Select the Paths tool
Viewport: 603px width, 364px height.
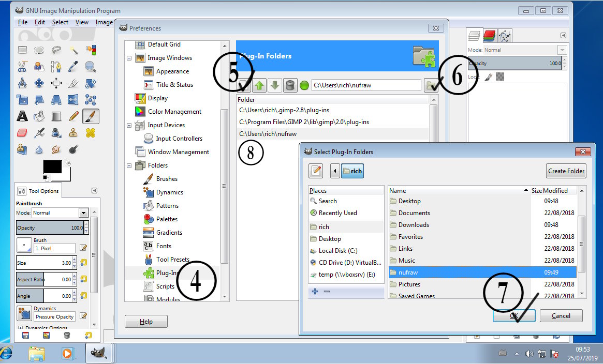(56, 67)
